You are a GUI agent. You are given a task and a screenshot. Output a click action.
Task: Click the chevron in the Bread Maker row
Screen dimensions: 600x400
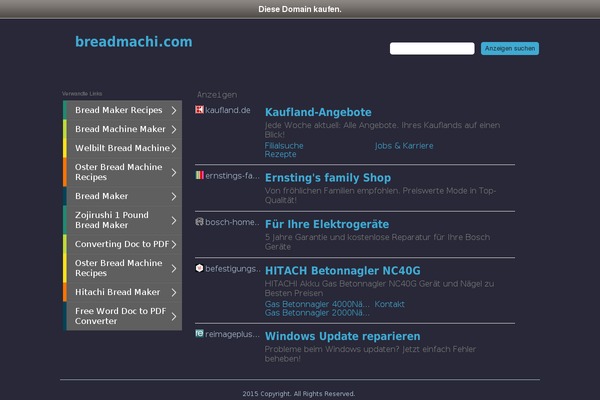point(174,196)
